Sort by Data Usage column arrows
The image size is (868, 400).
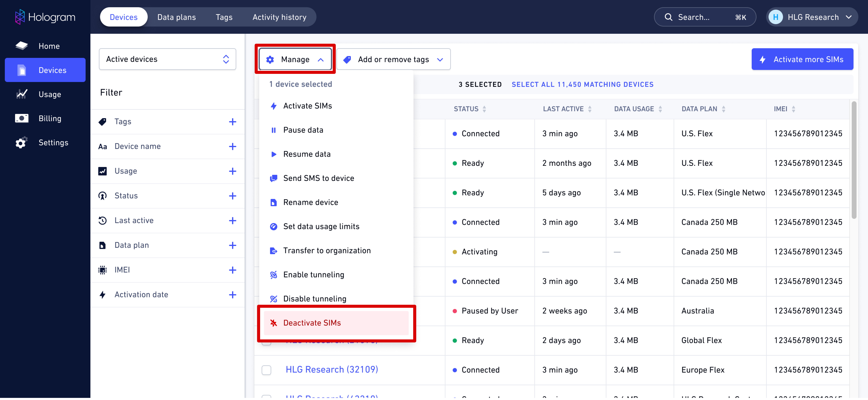pyautogui.click(x=660, y=109)
